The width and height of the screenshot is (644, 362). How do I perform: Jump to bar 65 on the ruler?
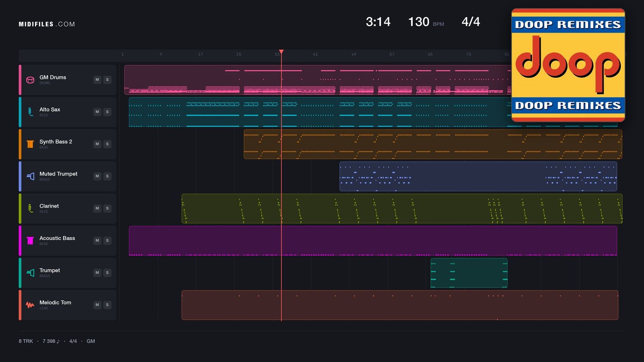tap(430, 54)
